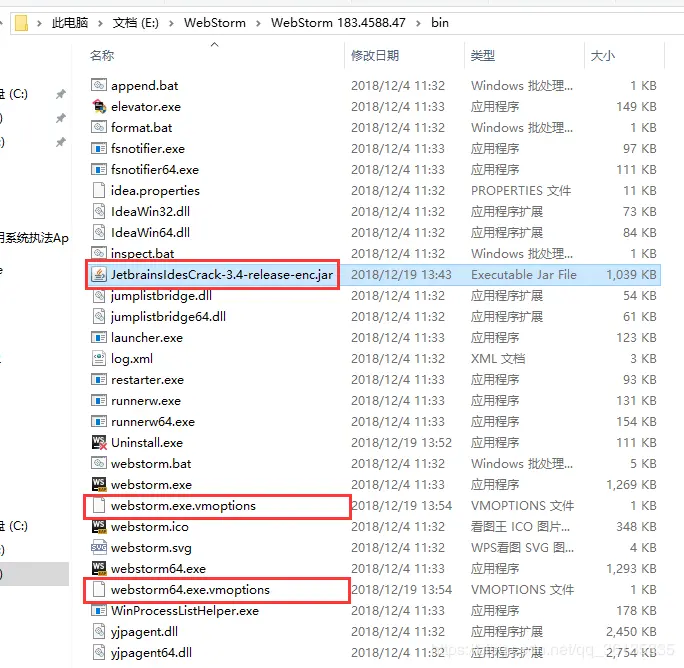Viewport: 684px width, 668px height.
Task: Click PROPERTIES 文件 type cell
Action: pos(520,191)
